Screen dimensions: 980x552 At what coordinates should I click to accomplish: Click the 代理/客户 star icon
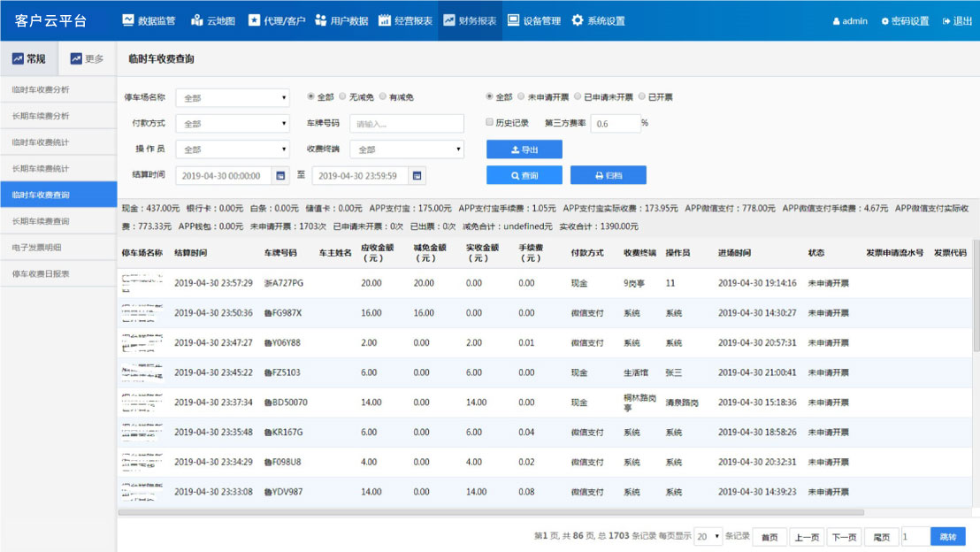pyautogui.click(x=254, y=20)
